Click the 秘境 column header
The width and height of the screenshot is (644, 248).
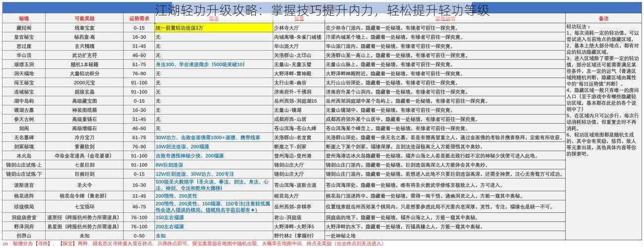point(24,18)
